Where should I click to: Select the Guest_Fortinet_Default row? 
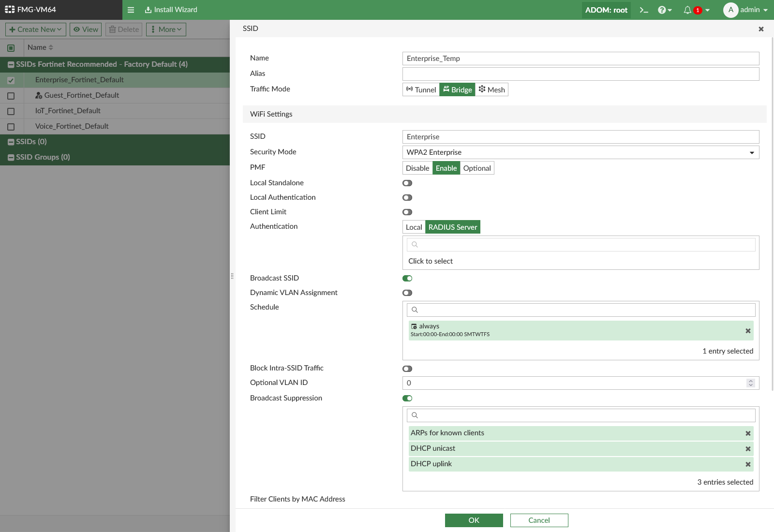(115, 95)
